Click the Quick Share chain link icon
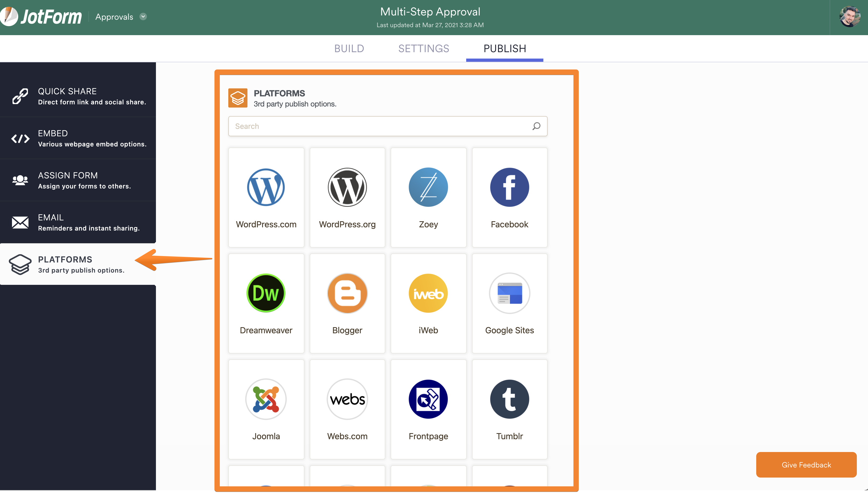The image size is (868, 493). [20, 96]
